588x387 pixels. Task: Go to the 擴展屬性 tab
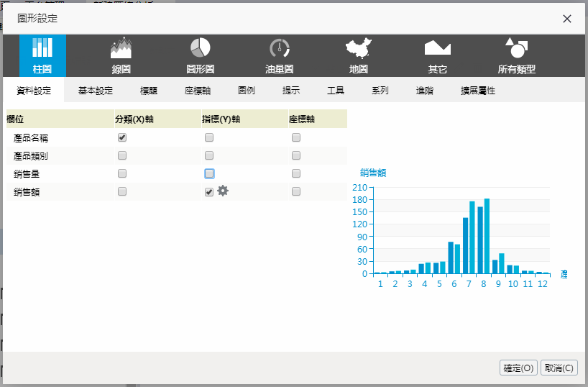(478, 91)
